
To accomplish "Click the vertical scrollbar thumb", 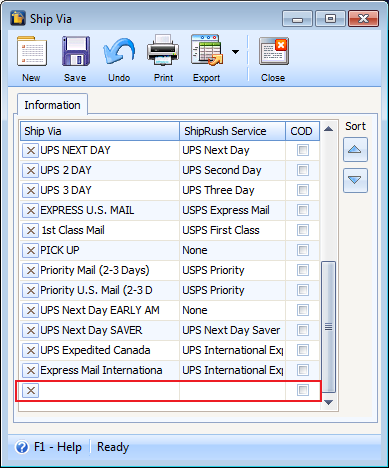I will pyautogui.click(x=329, y=327).
